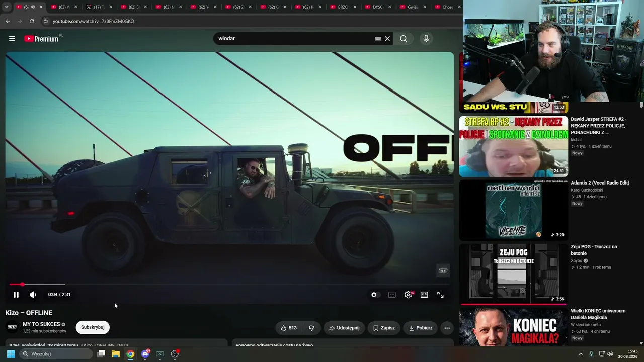The width and height of the screenshot is (644, 362).
Task: Visit 'W sieci internetu' channel
Action: [586, 325]
